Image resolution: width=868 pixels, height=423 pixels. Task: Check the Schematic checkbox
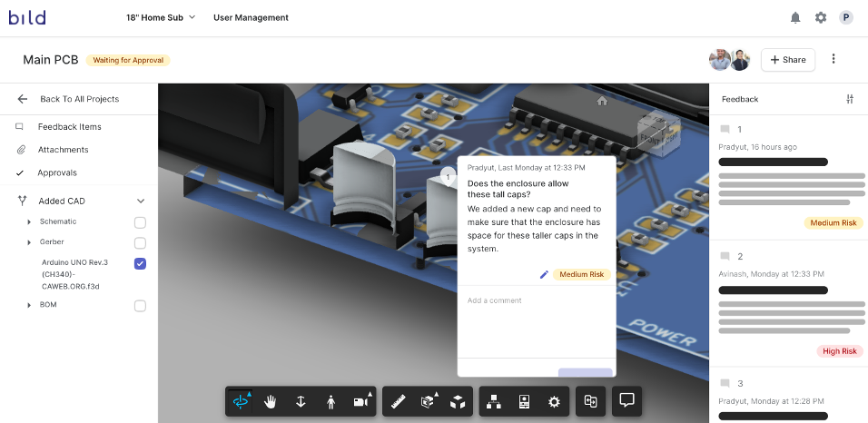click(140, 222)
